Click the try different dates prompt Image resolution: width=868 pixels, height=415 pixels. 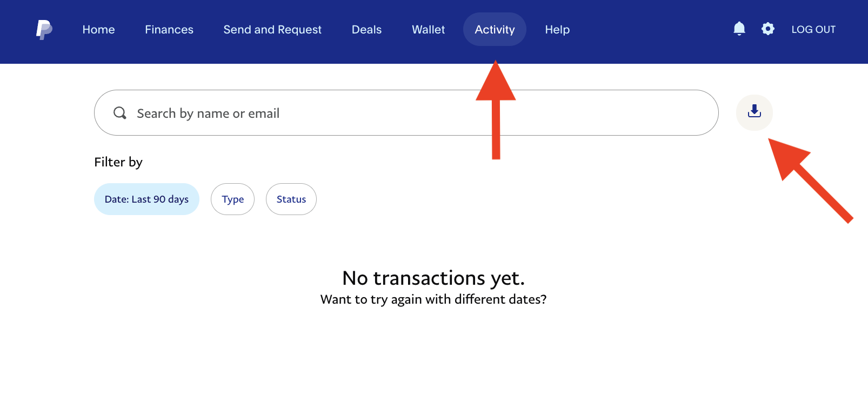click(x=434, y=299)
